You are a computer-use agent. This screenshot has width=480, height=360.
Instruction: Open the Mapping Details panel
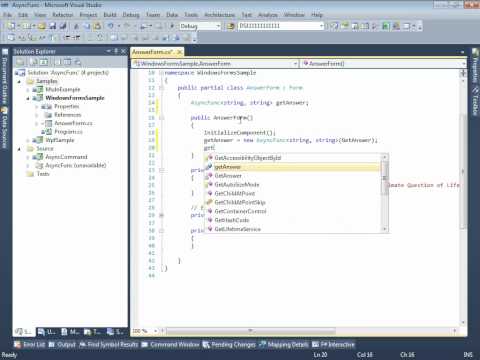tap(284, 345)
